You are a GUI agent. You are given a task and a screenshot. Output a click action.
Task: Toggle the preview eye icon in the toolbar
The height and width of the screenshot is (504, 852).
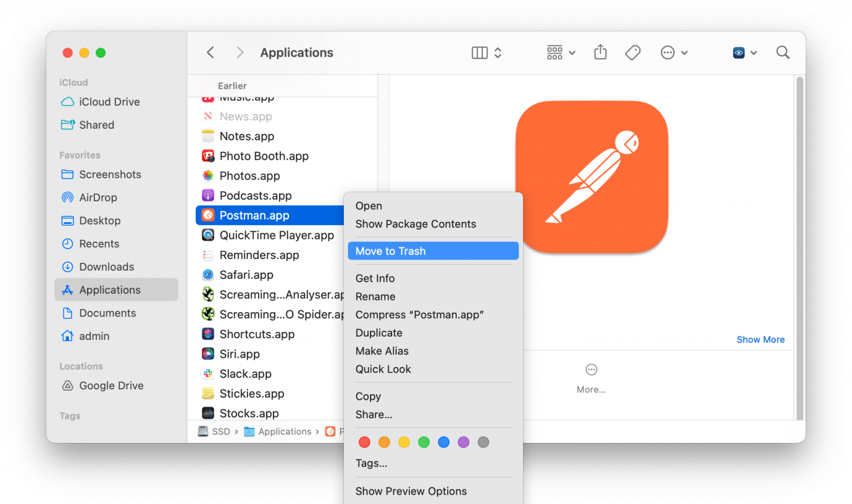739,52
